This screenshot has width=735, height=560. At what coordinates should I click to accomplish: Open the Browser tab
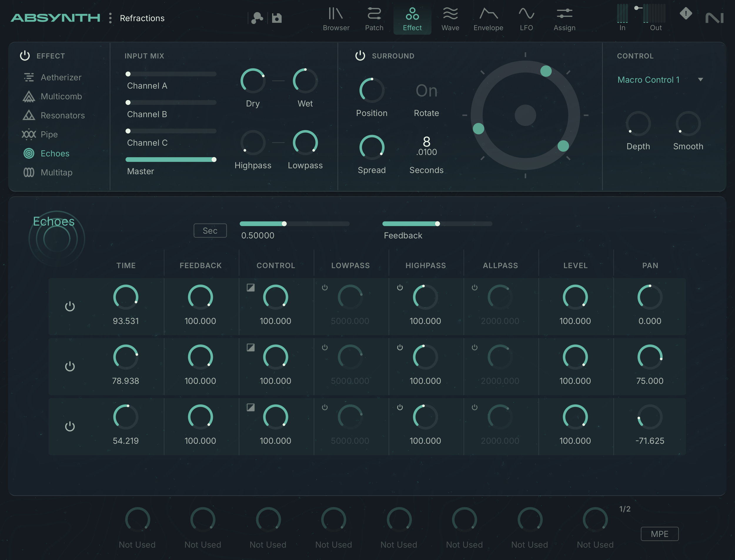[x=336, y=19]
